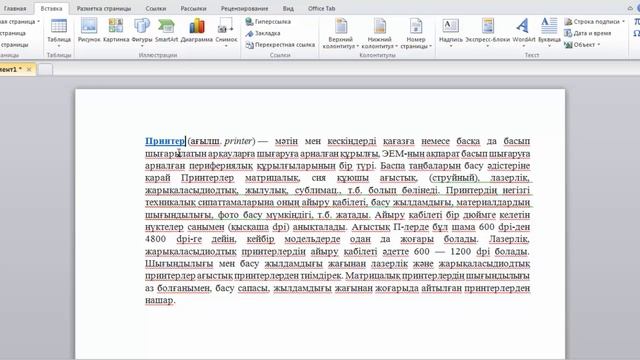Click the equation pi symbol icon
Image resolution: width=640 pixels, height=360 pixels.
point(637,22)
